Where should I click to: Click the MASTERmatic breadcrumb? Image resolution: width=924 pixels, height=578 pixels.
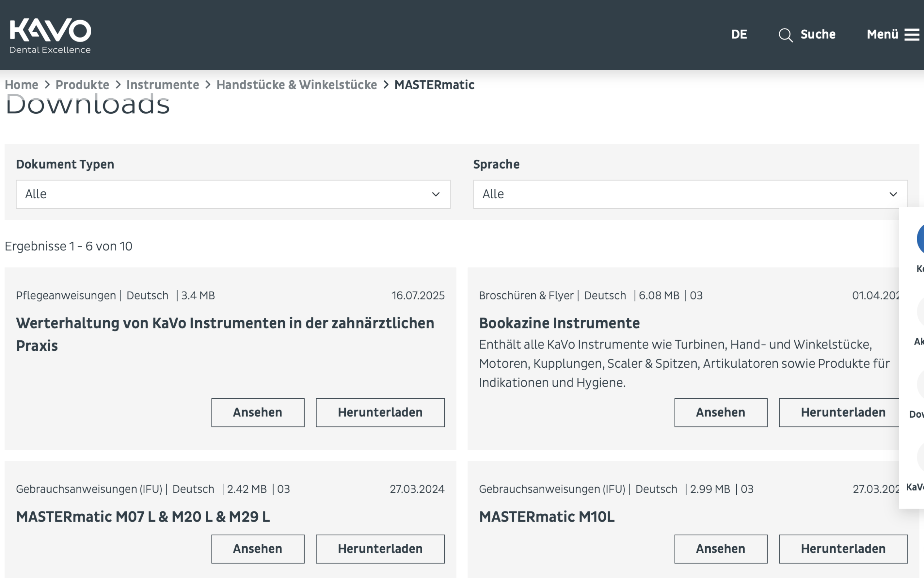pos(434,85)
